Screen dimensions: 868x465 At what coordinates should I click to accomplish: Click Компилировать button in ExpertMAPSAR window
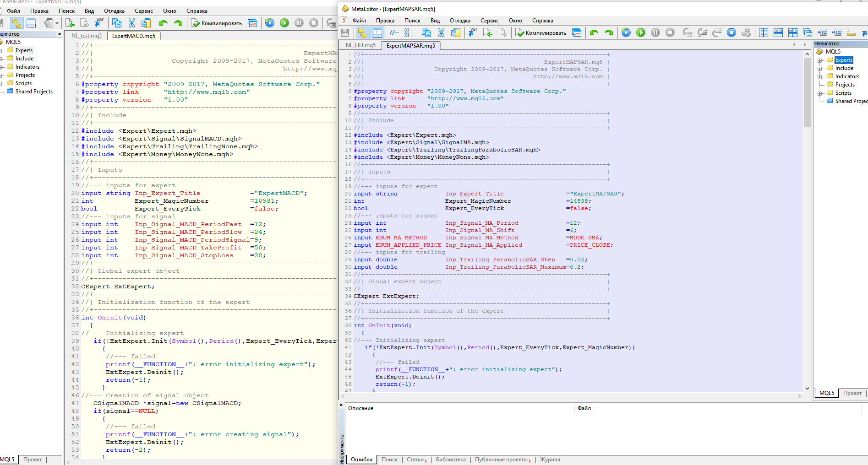point(541,32)
